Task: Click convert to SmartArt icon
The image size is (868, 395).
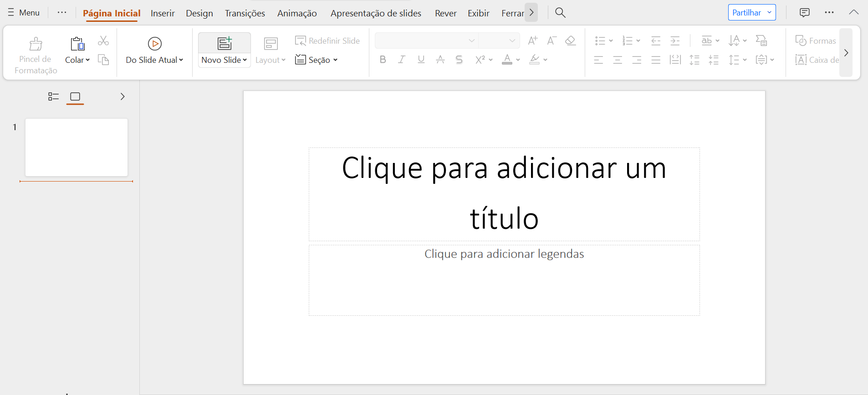Action: coord(761,41)
